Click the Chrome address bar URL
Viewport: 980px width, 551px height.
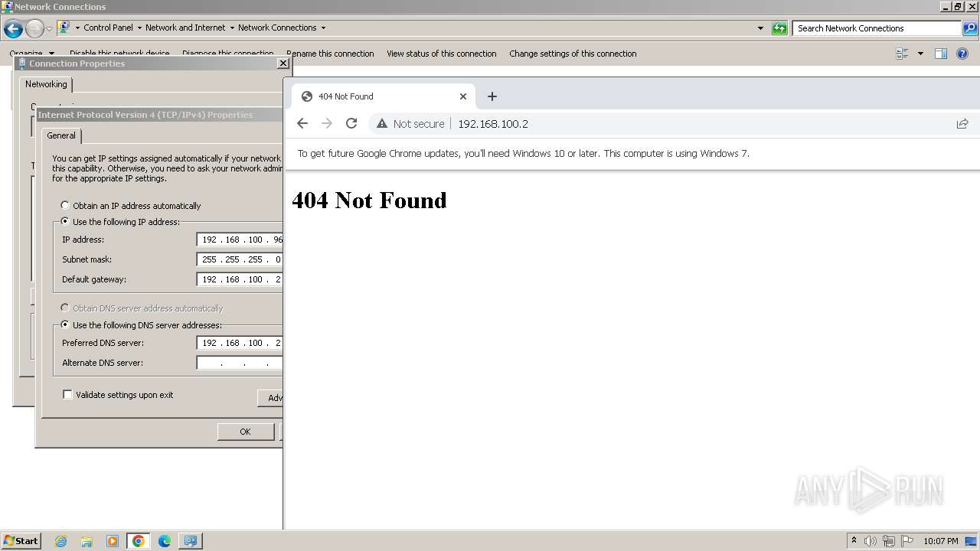493,124
